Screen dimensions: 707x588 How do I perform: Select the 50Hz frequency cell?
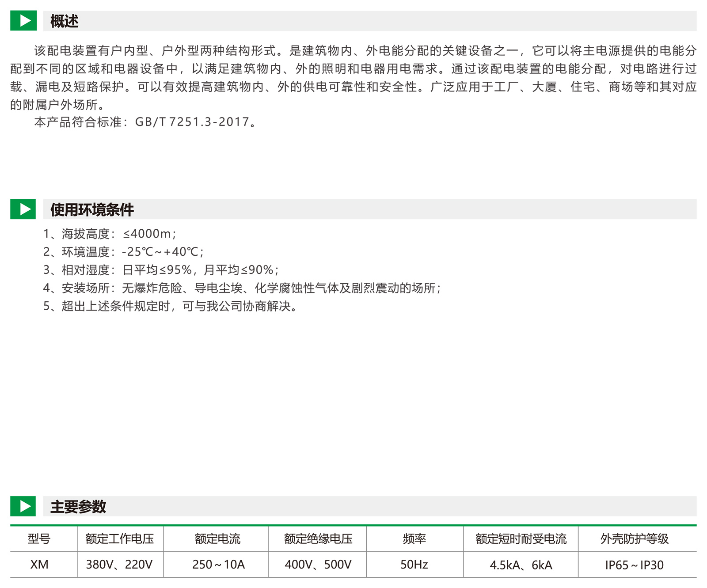414,565
